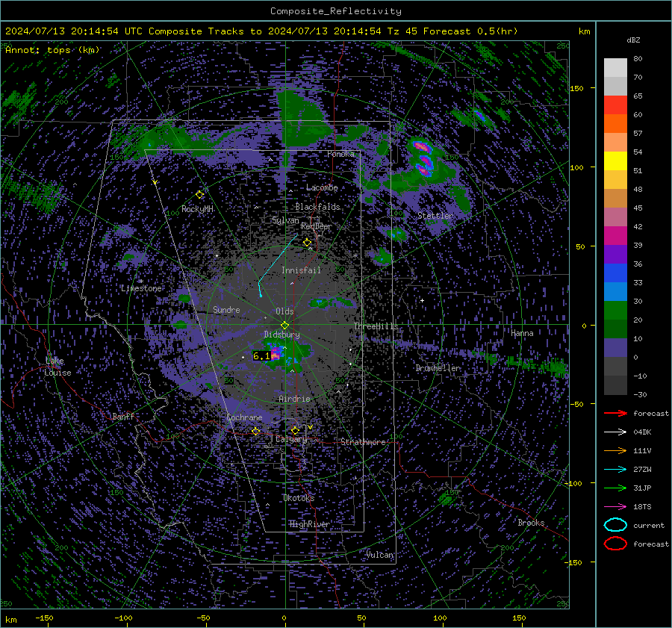Click the Airdrie city label
This screenshot has height=628, width=672.
coord(294,399)
